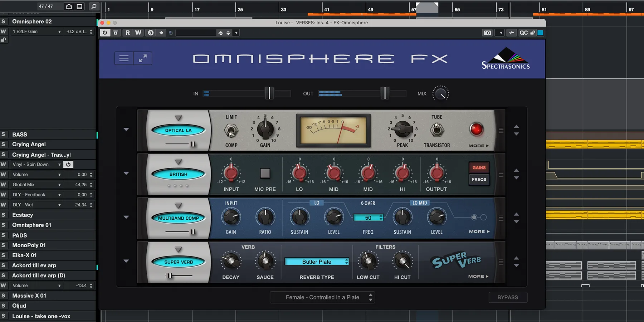
Task: Click the QC quick controls button
Action: coord(523,33)
